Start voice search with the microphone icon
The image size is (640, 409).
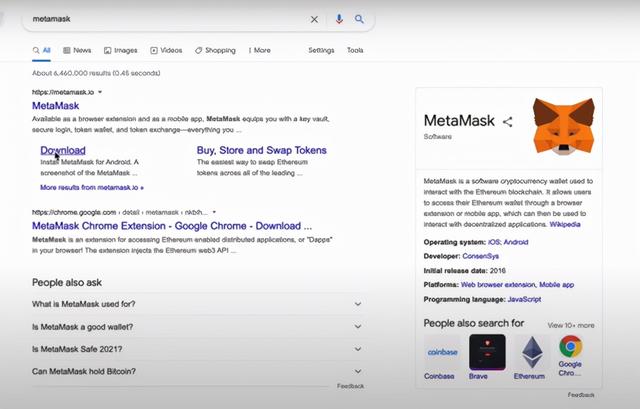[339, 19]
